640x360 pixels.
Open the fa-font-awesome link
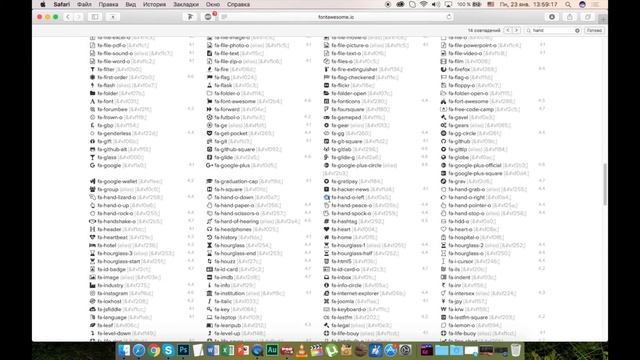tap(235, 101)
